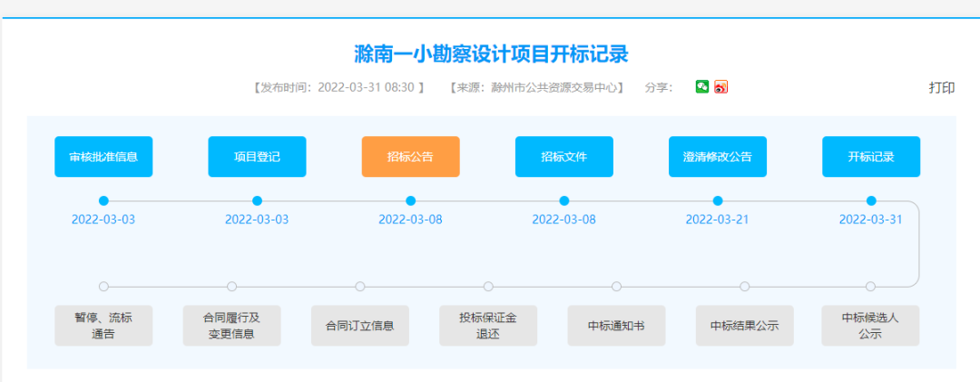Screen dimensions: 980x382
Task: Select the 合同订立信息 step
Action: click(360, 325)
